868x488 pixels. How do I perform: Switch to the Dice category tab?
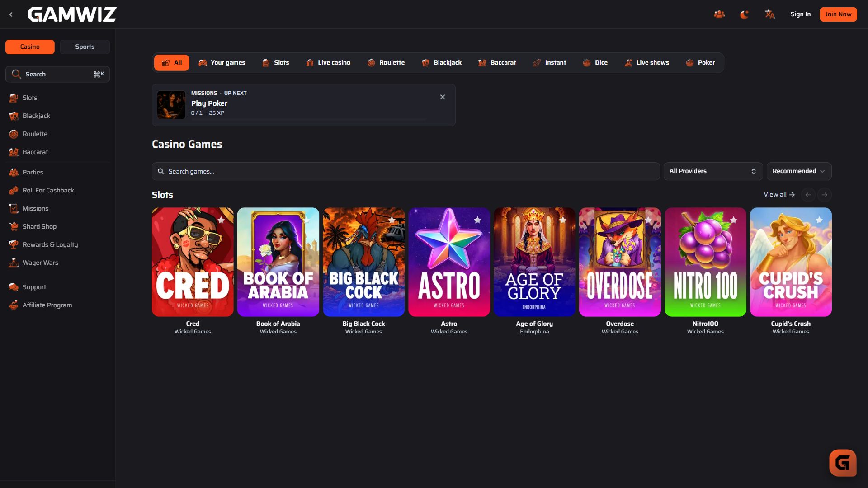595,63
